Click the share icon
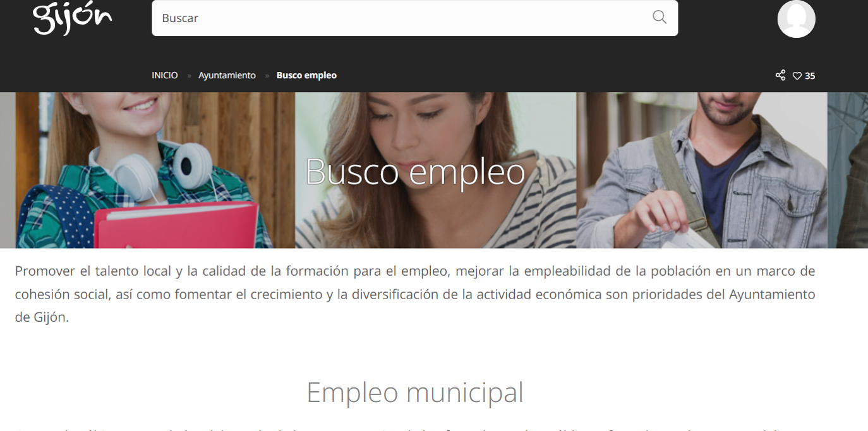Viewport: 868px width, 431px height. (x=780, y=75)
